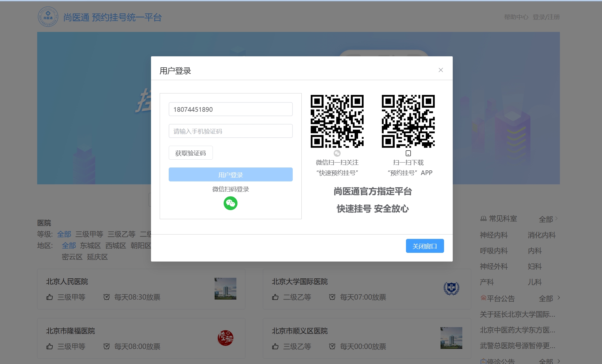Image resolution: width=602 pixels, height=364 pixels.
Task: Open the 呼吸内科 department
Action: tap(494, 251)
